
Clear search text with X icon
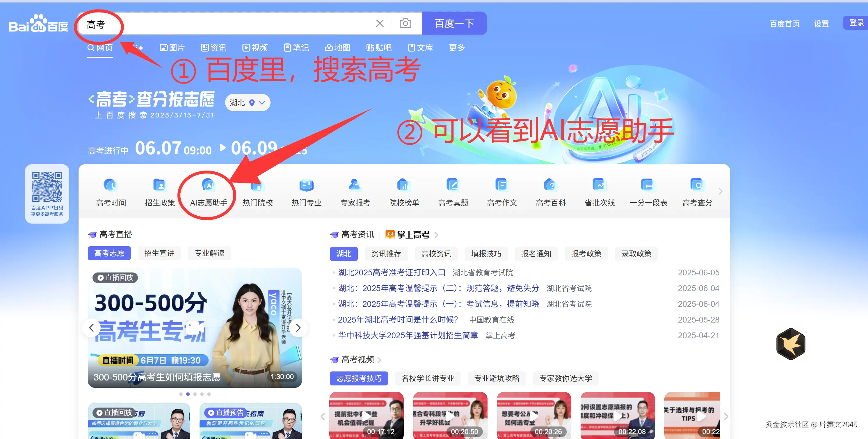click(x=380, y=23)
